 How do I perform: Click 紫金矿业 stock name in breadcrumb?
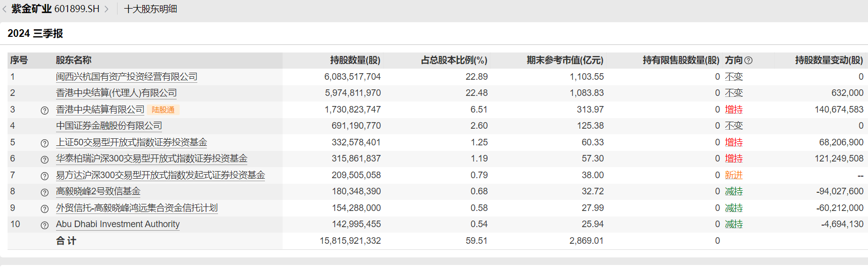point(31,9)
